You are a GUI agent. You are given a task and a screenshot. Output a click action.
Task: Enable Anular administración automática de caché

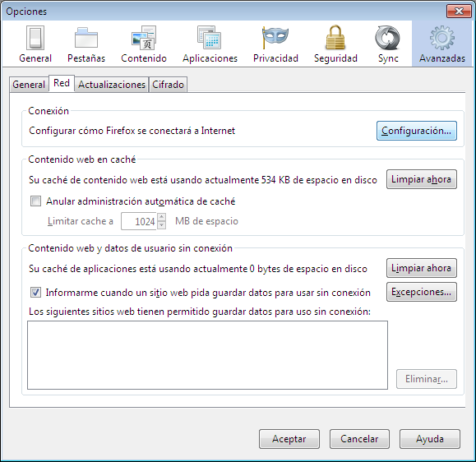(x=35, y=201)
